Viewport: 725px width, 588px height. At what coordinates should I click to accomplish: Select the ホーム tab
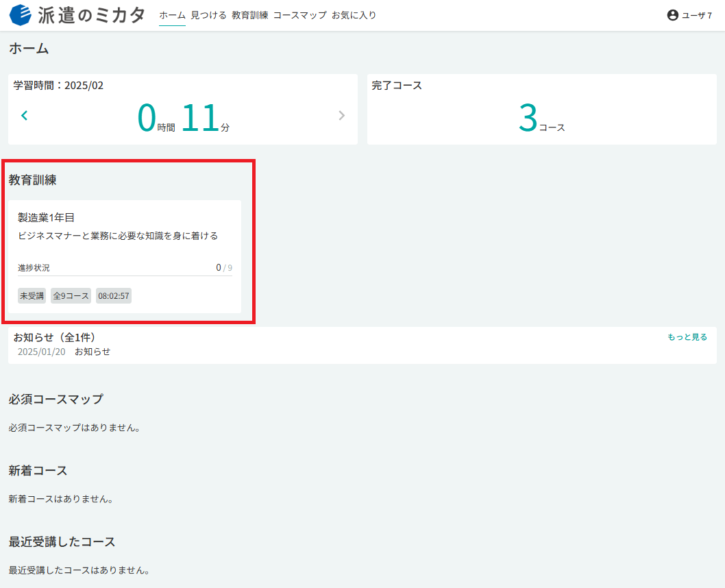(x=172, y=15)
